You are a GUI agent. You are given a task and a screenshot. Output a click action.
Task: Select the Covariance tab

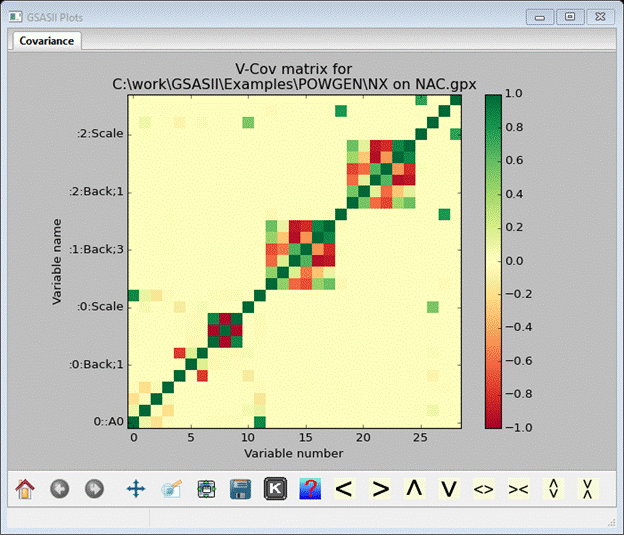click(46, 41)
